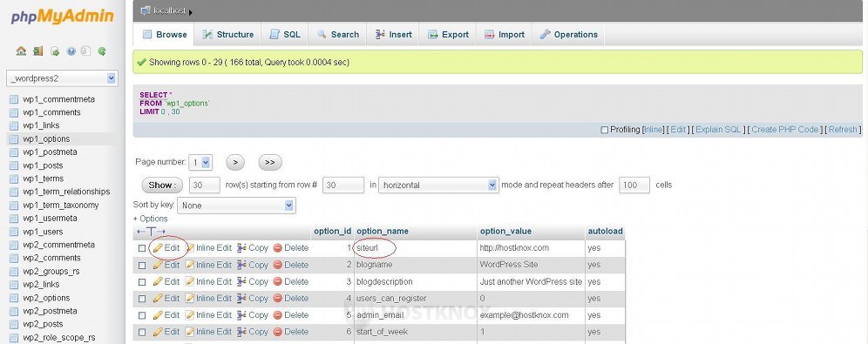Check the start_of_week row checkbox
The height and width of the screenshot is (344, 868).
pyautogui.click(x=142, y=332)
